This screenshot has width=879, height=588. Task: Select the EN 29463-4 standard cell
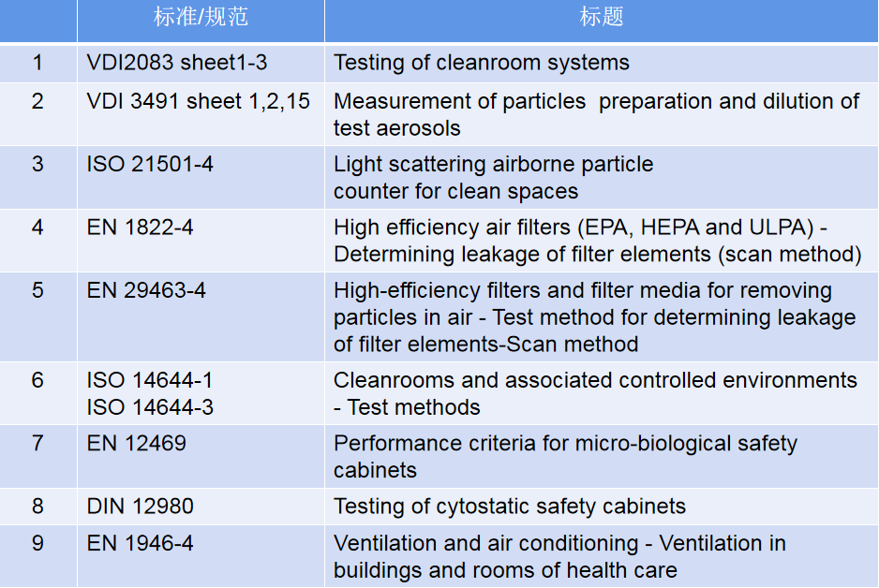(146, 290)
